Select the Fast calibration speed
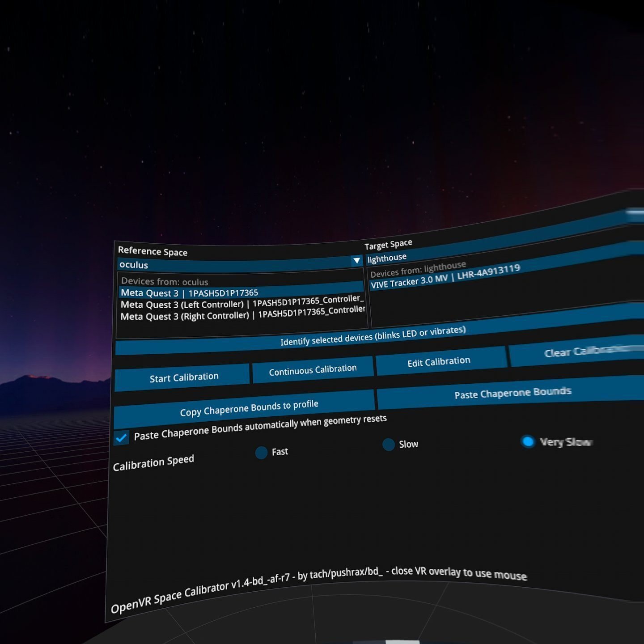This screenshot has width=644, height=644. point(261,453)
